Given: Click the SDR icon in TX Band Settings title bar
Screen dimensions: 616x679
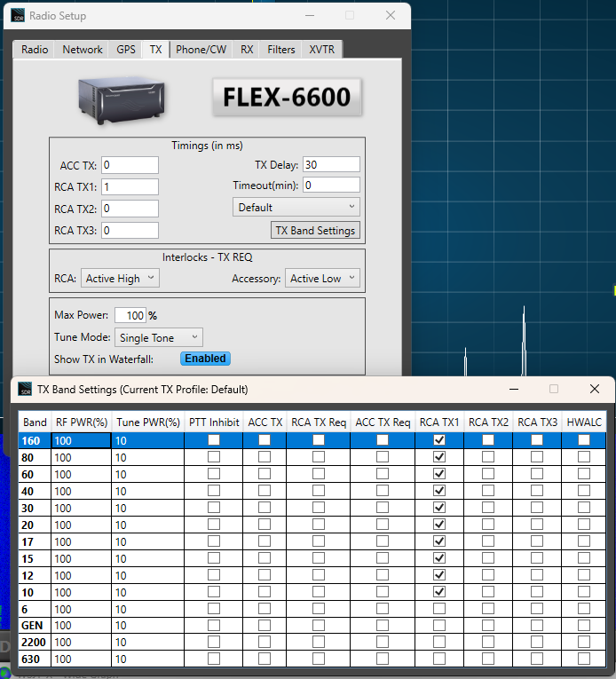Looking at the screenshot, I should [x=25, y=389].
